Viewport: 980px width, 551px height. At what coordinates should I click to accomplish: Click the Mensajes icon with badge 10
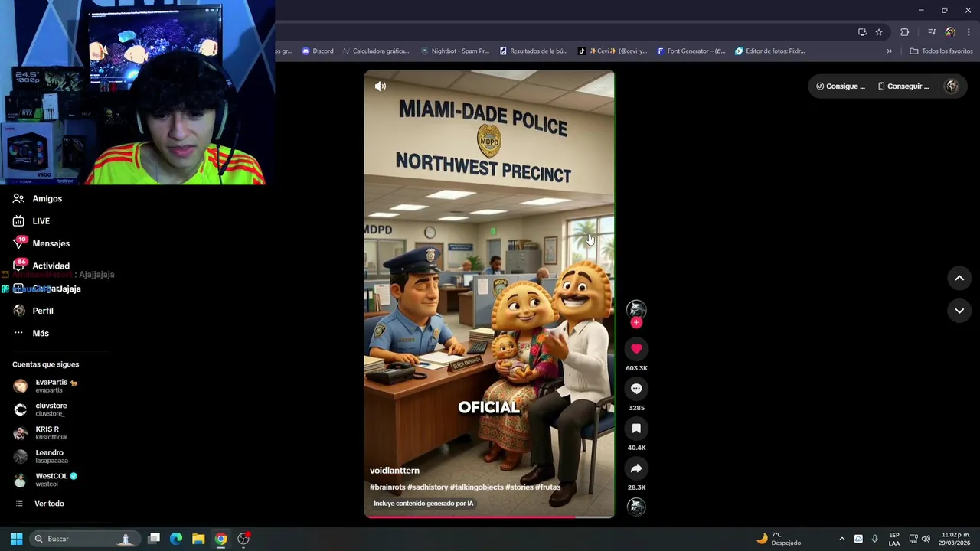(19, 243)
